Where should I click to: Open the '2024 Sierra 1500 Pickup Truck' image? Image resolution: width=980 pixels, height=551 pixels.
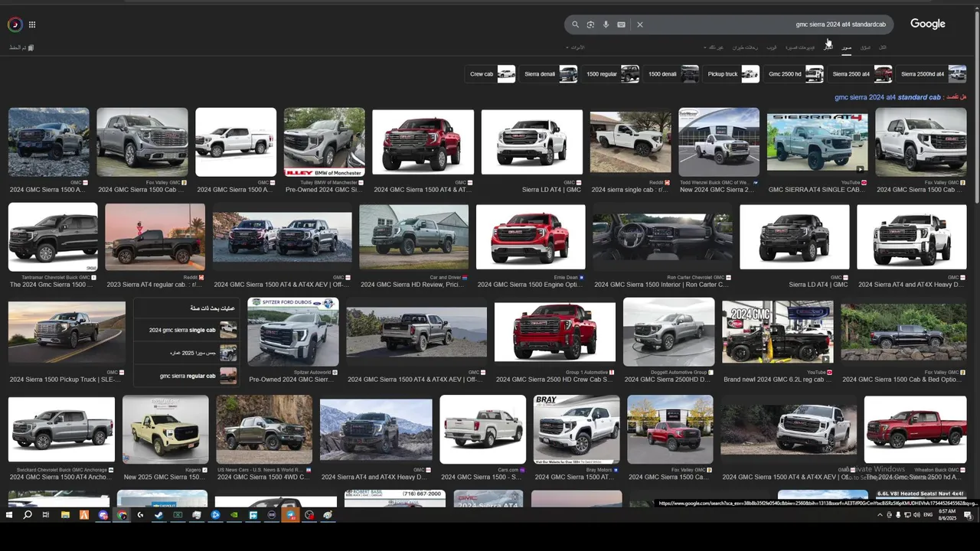click(x=67, y=332)
